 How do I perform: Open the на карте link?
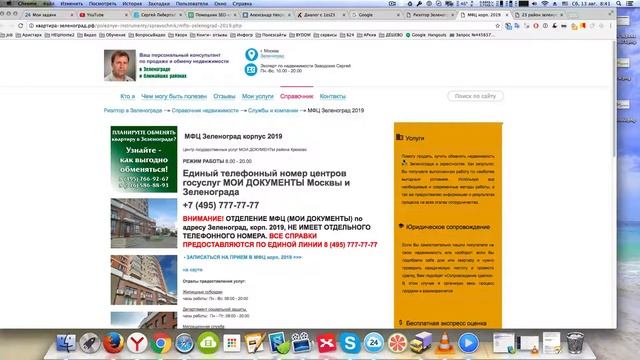192,270
